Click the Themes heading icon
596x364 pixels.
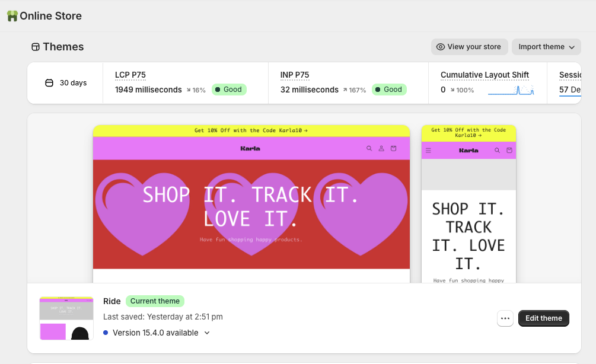(x=36, y=47)
